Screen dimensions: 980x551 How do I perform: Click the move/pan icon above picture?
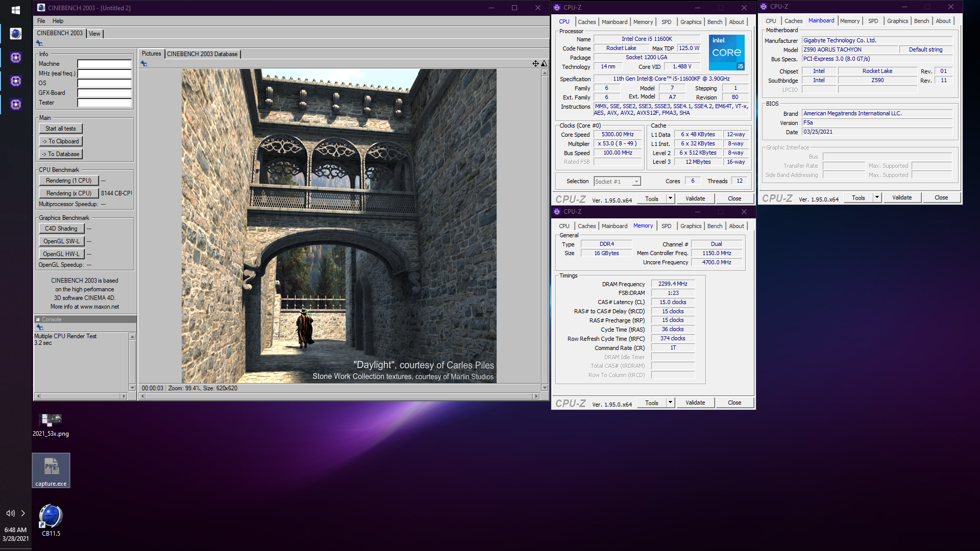tap(535, 64)
